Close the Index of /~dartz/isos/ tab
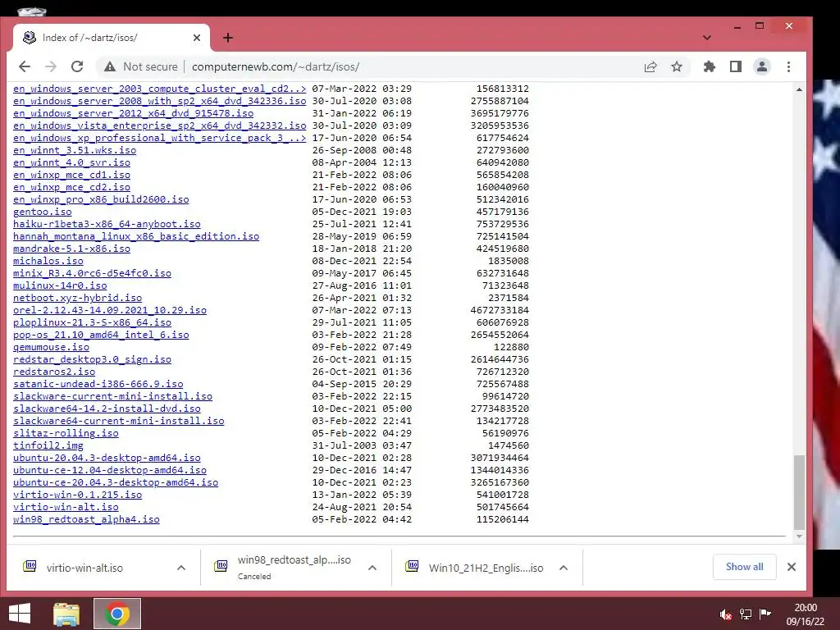Image resolution: width=840 pixels, height=630 pixels. click(x=197, y=38)
